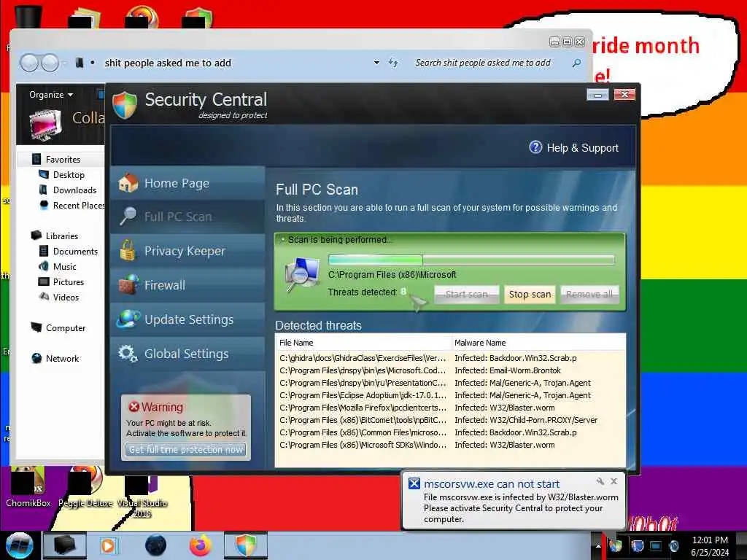Image resolution: width=747 pixels, height=560 pixels.
Task: Select Recent Places in Explorer sidebar
Action: [x=77, y=205]
